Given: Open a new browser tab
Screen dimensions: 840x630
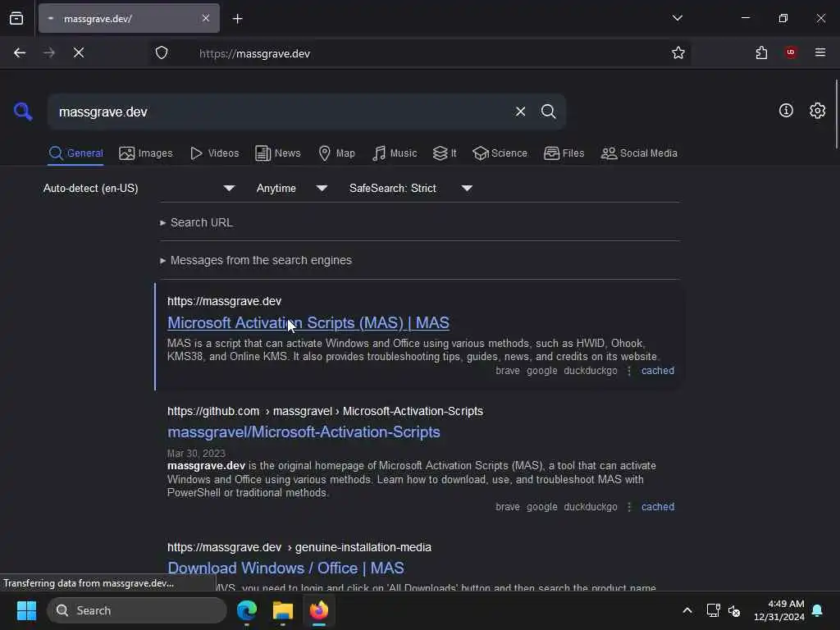Looking at the screenshot, I should pos(237,19).
